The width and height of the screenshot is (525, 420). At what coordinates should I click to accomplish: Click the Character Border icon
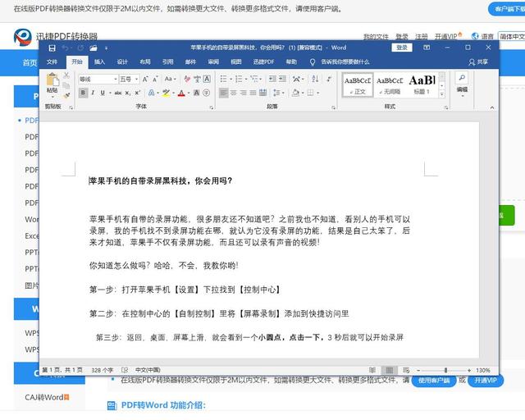[207, 79]
